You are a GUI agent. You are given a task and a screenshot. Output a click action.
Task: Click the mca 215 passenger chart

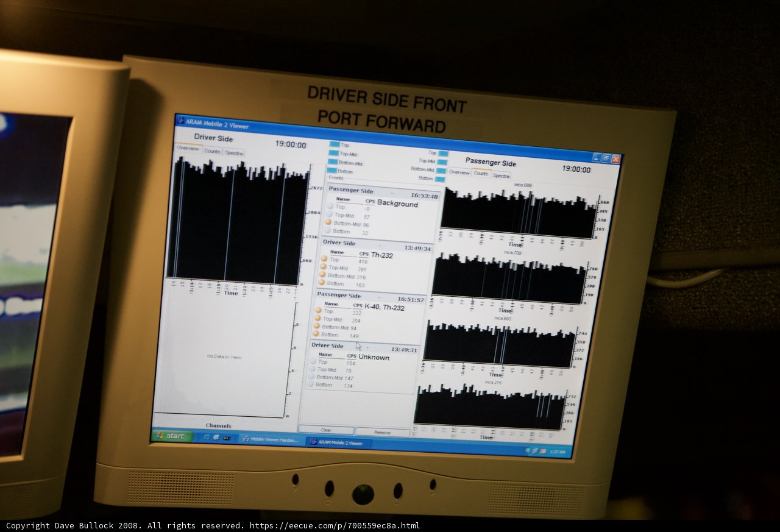(491, 406)
